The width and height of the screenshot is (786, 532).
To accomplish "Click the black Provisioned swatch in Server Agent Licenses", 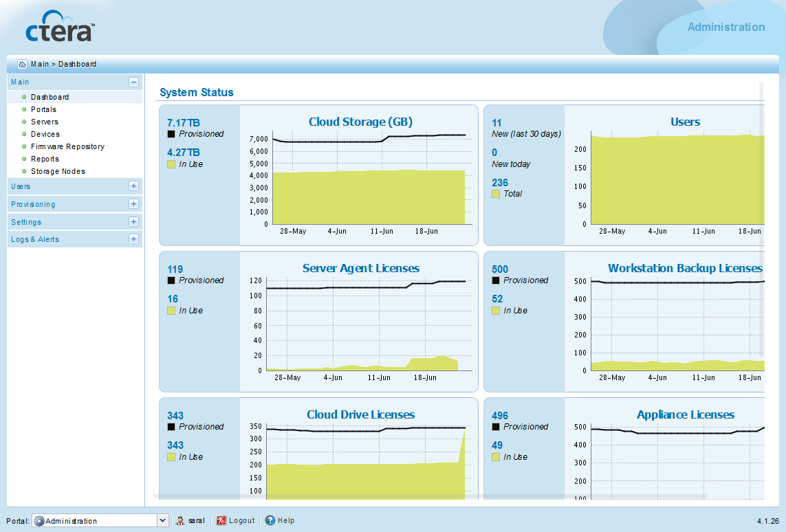I will 171,280.
